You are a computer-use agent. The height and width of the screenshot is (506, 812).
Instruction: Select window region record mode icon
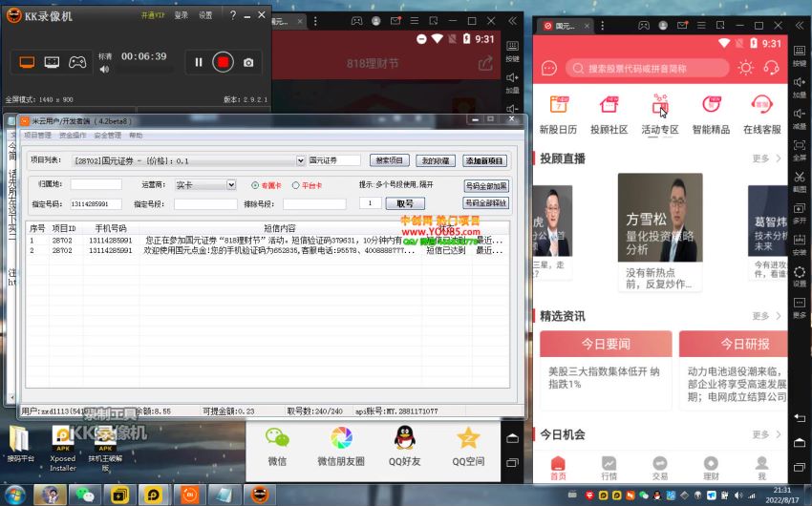tap(52, 63)
